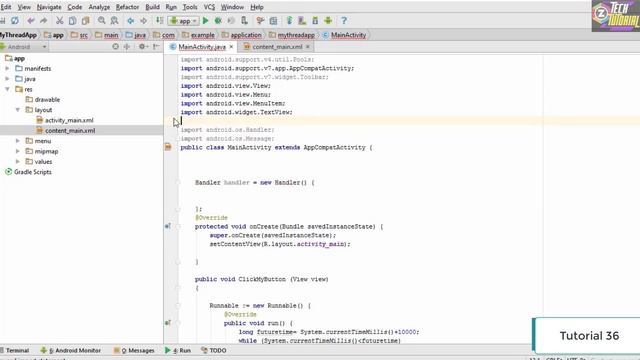Open the Build menu
The height and width of the screenshot is (360, 640).
tap(152, 7)
